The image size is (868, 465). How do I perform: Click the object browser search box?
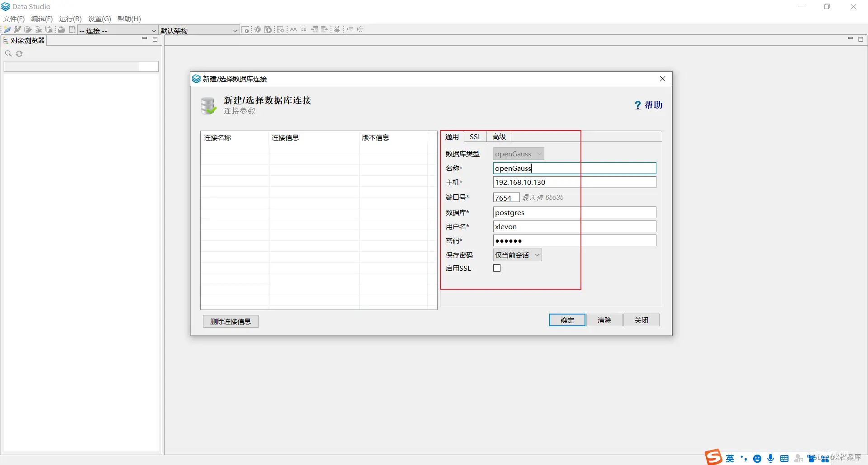pos(81,66)
